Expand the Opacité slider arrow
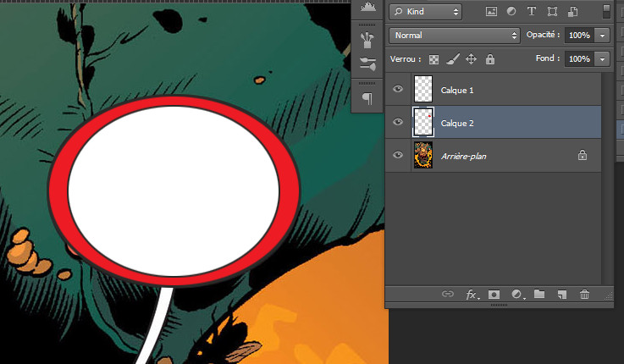Viewport: 624px width, 364px height. pos(602,36)
